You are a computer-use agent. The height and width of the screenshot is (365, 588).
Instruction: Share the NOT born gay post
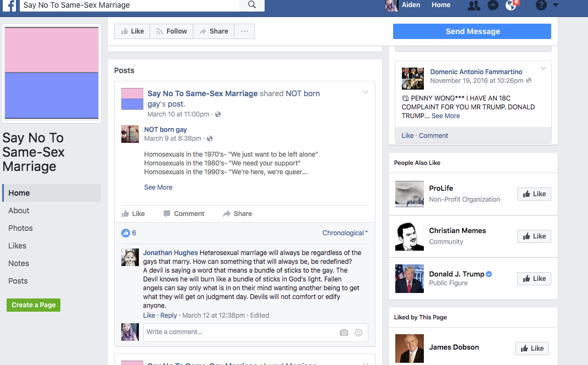(237, 214)
